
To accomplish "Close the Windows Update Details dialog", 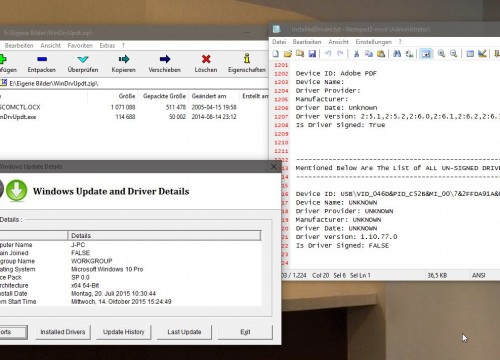I will coord(273,166).
